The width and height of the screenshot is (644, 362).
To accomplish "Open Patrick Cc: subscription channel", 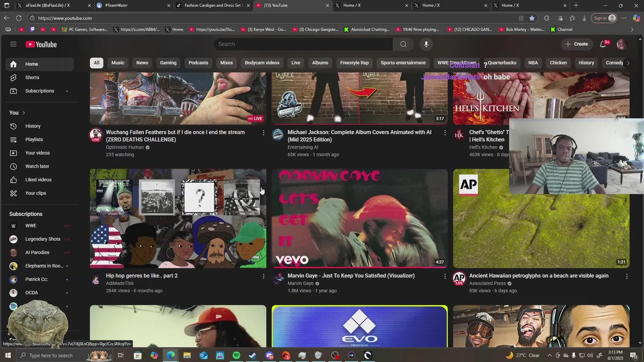I will [40, 279].
